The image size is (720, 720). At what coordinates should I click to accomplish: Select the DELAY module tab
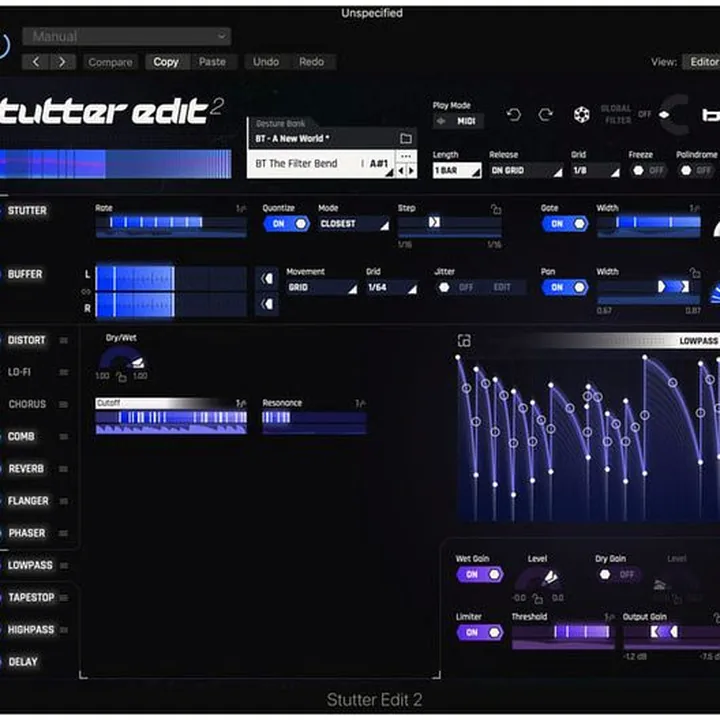coord(22,662)
